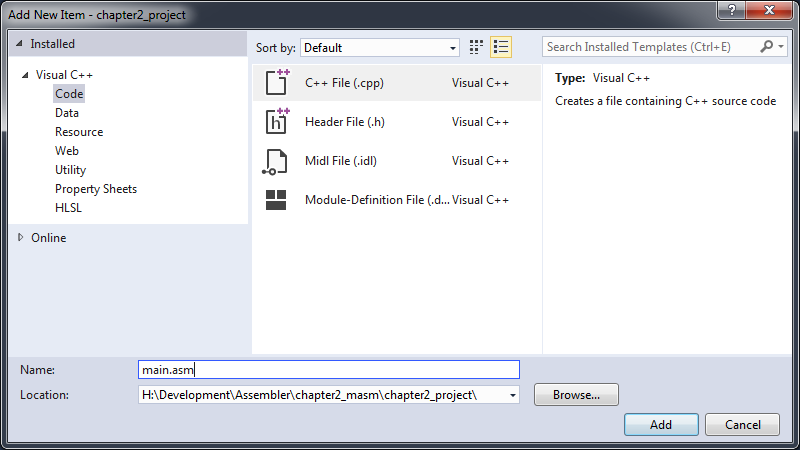The height and width of the screenshot is (450, 800).
Task: Open the Location path dropdown
Action: (x=514, y=395)
